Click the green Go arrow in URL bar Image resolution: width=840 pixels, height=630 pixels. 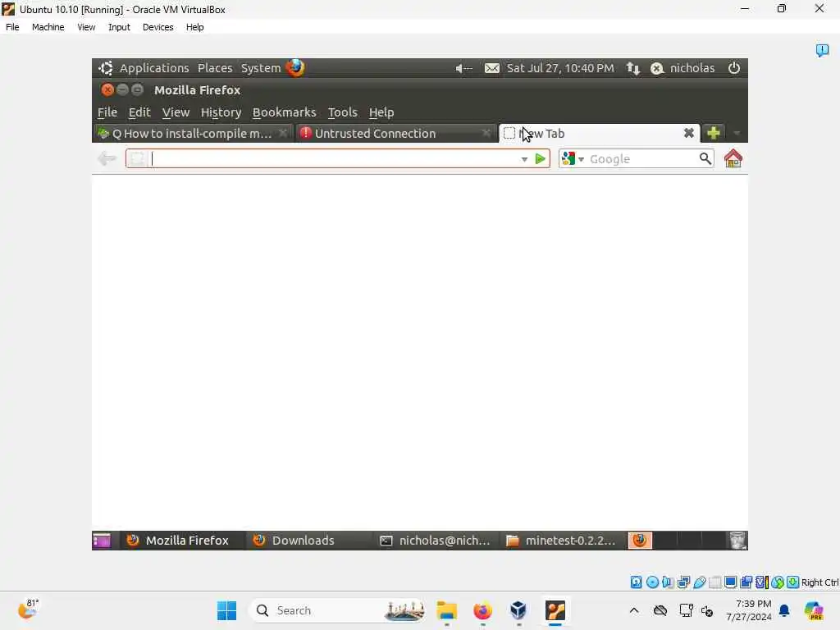click(540, 159)
